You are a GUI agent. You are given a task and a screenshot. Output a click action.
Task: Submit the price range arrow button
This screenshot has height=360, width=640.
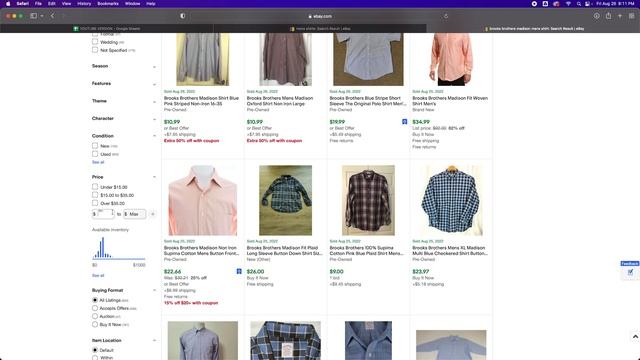(153, 214)
